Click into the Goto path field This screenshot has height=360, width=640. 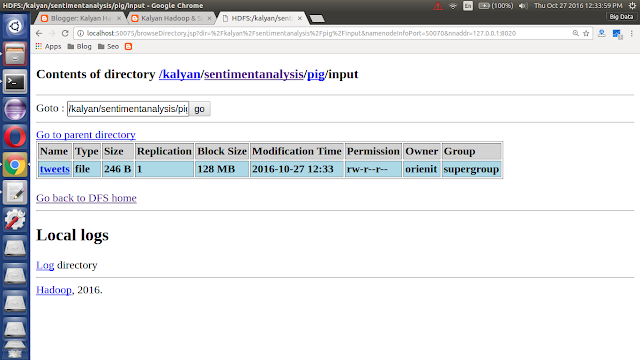pos(128,109)
